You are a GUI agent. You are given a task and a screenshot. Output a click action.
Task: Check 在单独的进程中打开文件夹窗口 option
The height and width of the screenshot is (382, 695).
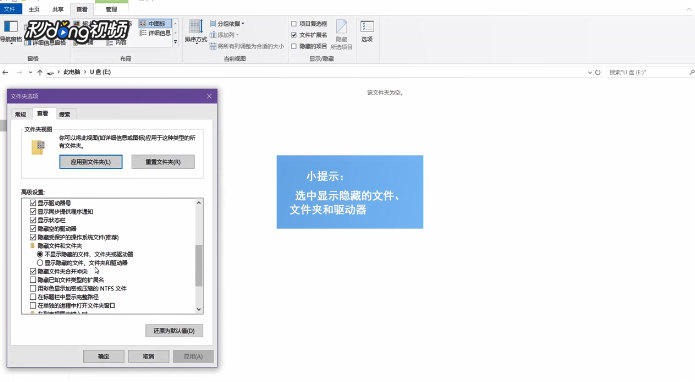[33, 305]
